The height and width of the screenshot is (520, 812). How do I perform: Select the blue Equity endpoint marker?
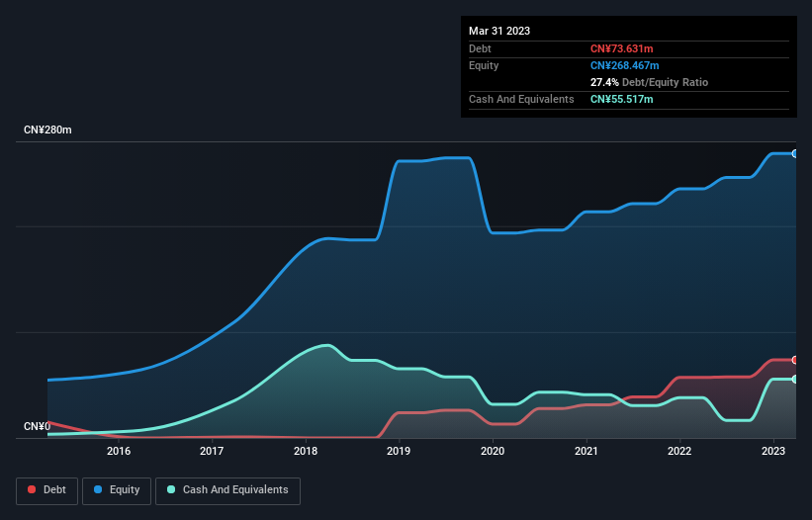[795, 153]
